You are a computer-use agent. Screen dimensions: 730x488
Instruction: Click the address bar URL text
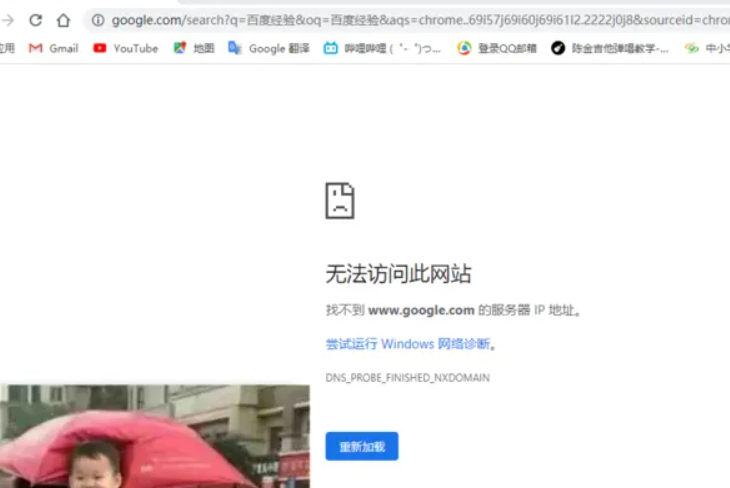(x=420, y=20)
